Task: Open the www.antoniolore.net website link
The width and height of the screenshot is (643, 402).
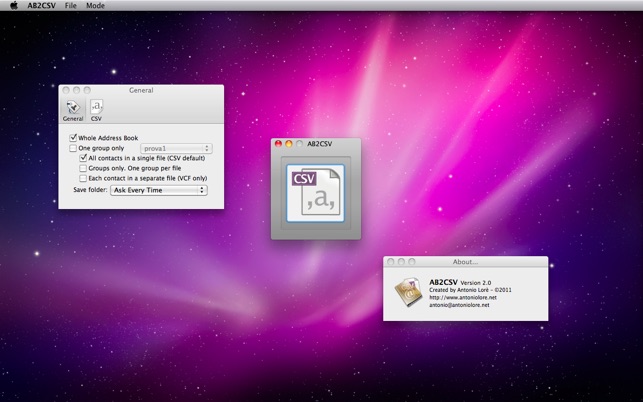Action: pos(462,297)
